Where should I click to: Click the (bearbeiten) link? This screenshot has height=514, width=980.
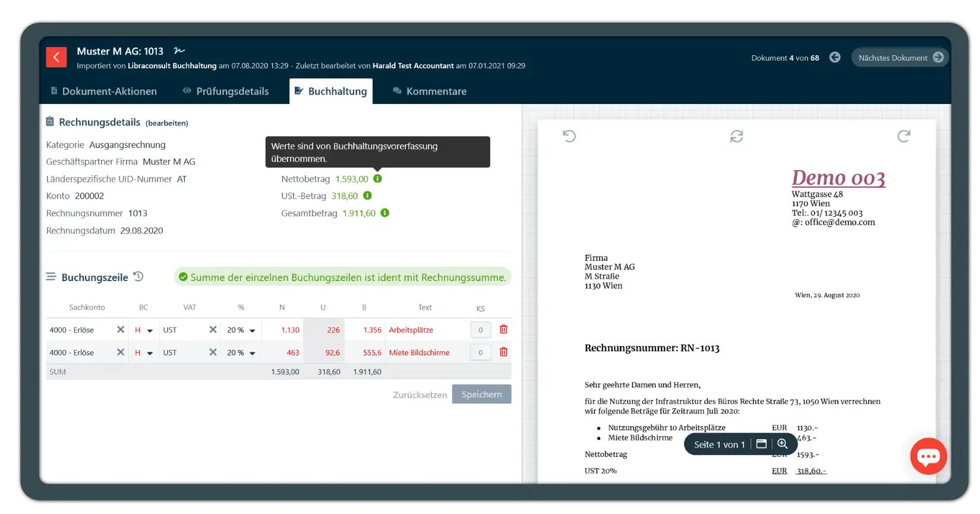[x=167, y=123]
